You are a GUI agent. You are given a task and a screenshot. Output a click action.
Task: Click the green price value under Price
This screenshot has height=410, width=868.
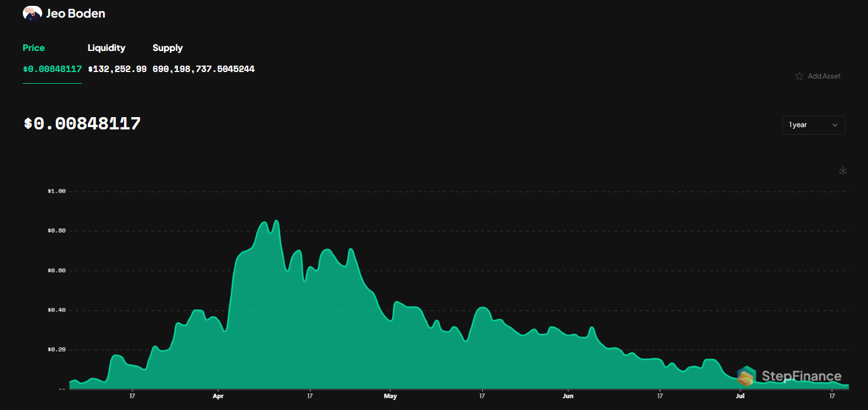52,69
